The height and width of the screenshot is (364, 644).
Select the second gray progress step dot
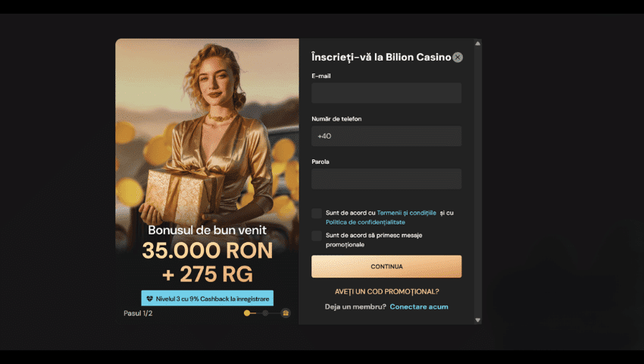pos(265,313)
